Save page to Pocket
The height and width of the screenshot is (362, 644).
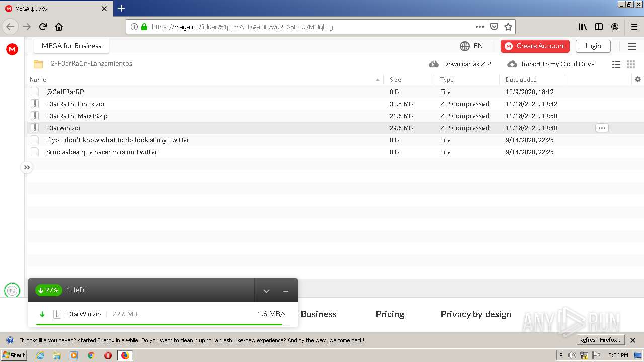[494, 27]
